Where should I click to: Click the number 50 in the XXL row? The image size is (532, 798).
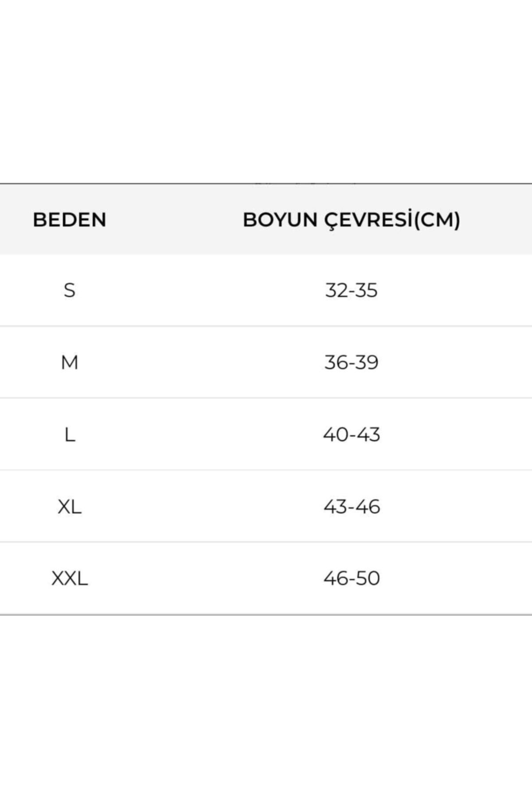(368, 579)
